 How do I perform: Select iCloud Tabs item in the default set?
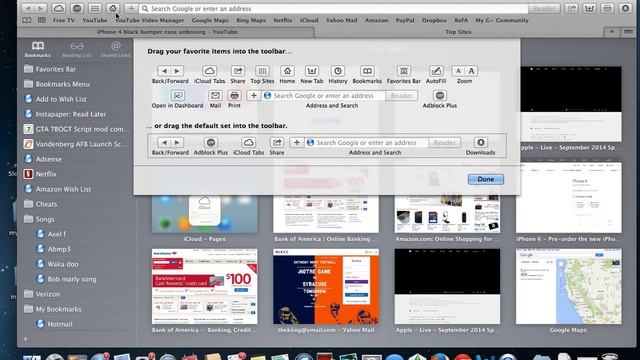248,147
